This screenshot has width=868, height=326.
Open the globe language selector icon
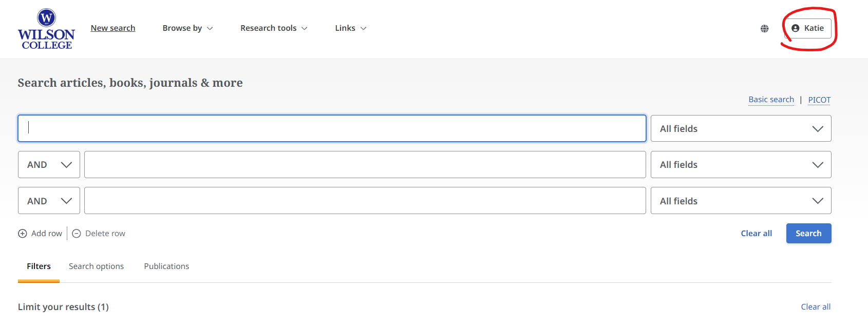[x=764, y=29]
